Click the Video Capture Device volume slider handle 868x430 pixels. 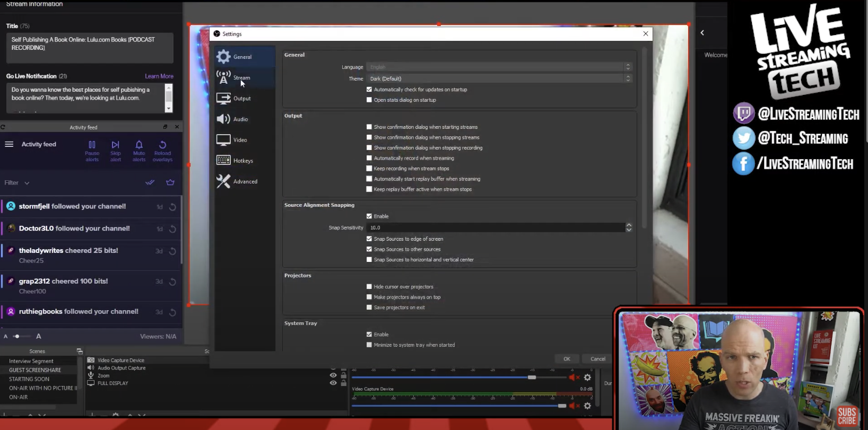[x=562, y=406]
